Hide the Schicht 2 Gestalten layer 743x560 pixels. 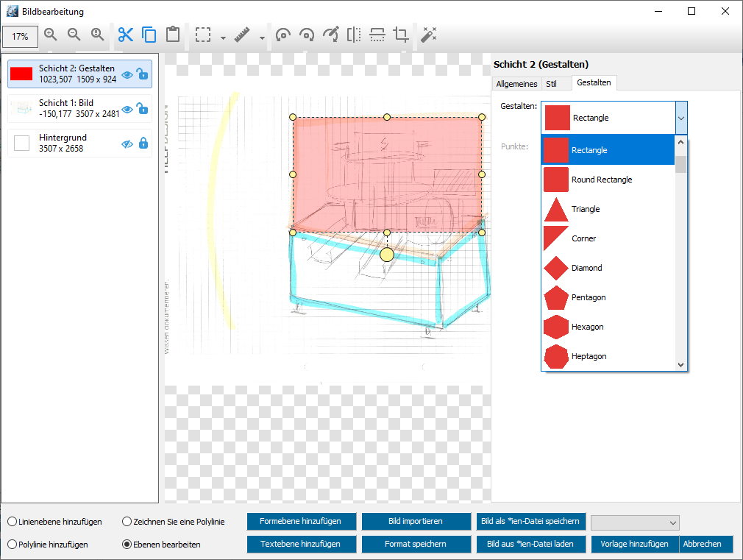click(x=127, y=74)
